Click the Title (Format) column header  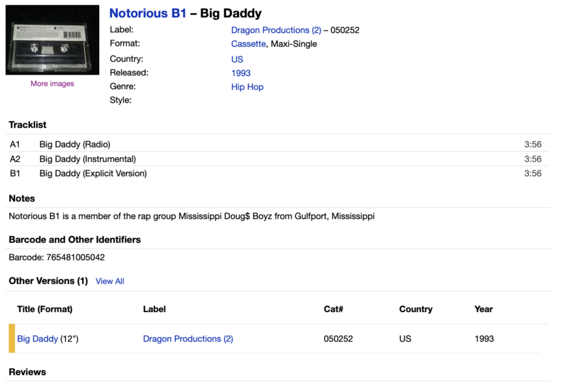(45, 309)
